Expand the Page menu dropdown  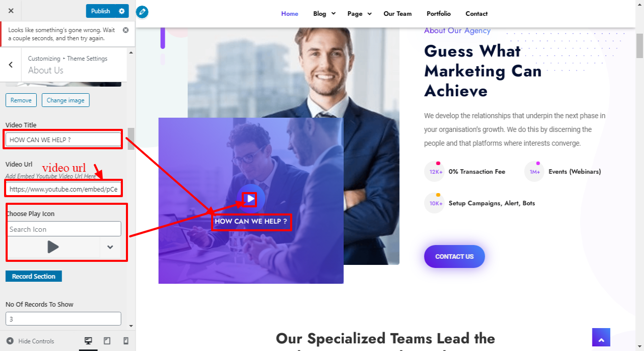pos(359,14)
